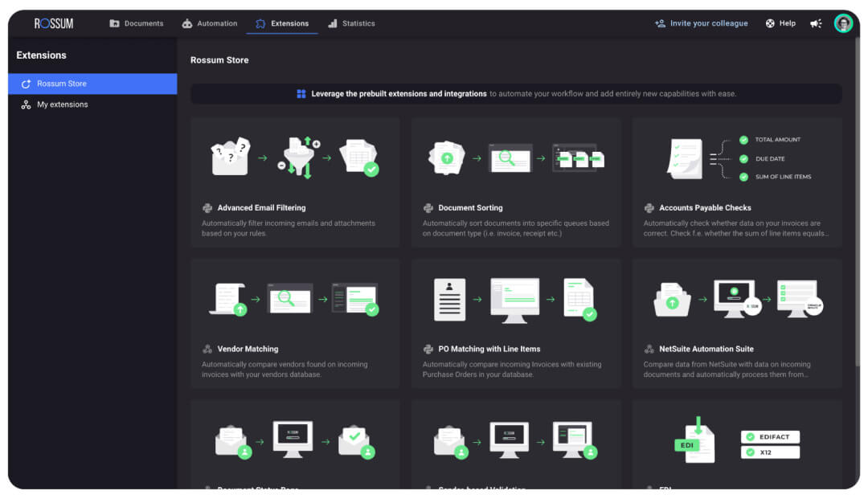Click the Document Sorting illustration
Viewport: 868px width, 499px height.
click(516, 157)
